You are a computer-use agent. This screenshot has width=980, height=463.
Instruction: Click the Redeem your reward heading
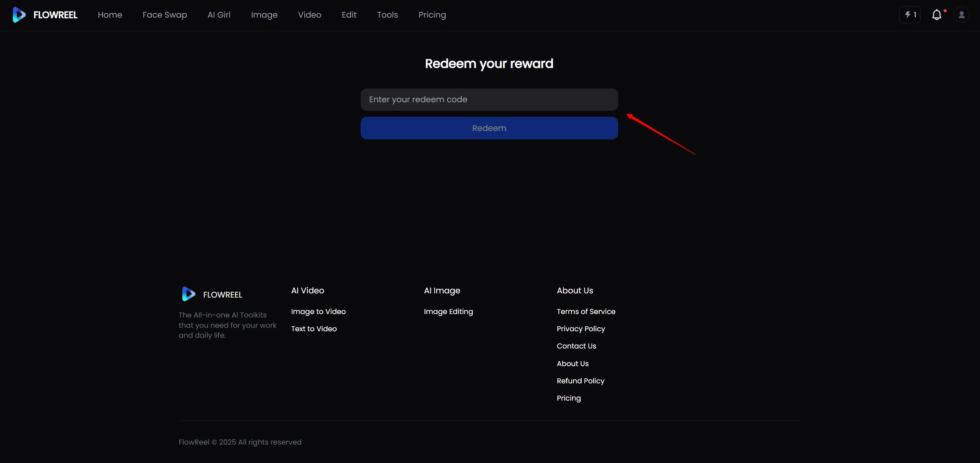pos(489,64)
